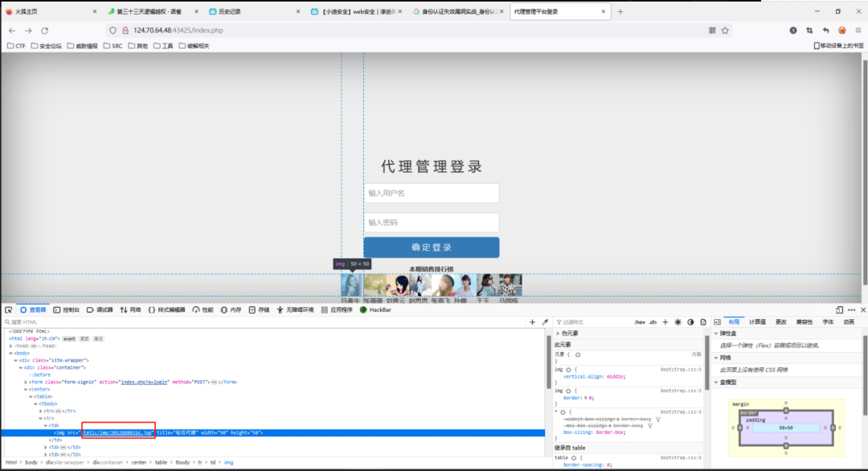Collapse the div site-wrapper node
The width and height of the screenshot is (868, 471).
pyautogui.click(x=16, y=360)
